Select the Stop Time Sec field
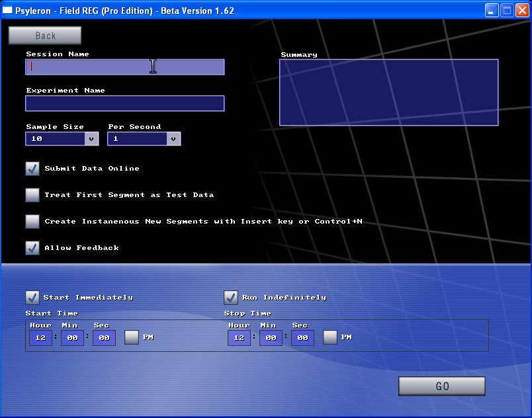The height and width of the screenshot is (418, 532). (302, 338)
